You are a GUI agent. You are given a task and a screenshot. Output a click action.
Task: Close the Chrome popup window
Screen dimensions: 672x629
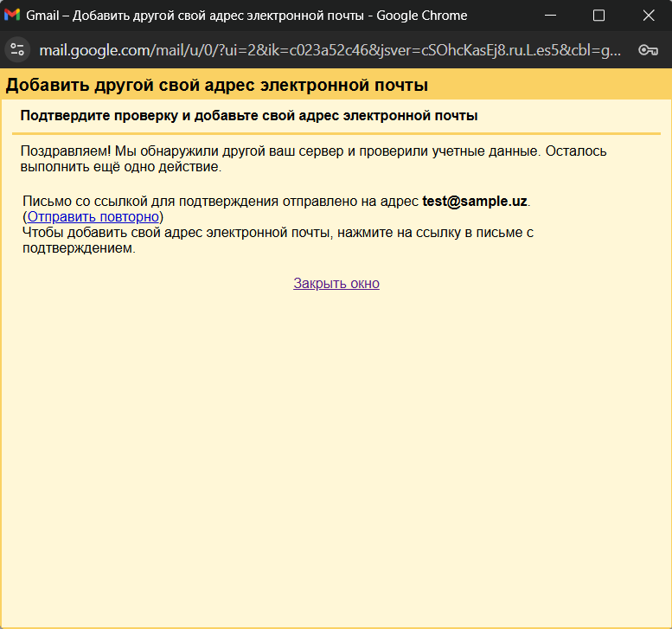click(649, 16)
